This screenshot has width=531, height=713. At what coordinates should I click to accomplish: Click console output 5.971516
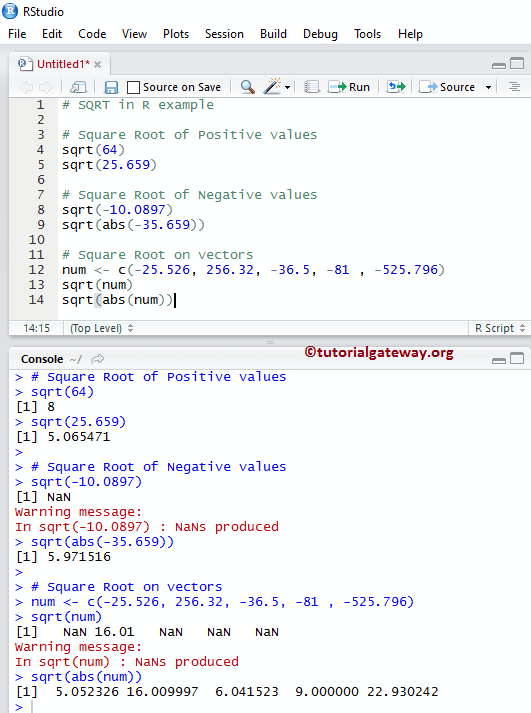pyautogui.click(x=79, y=557)
